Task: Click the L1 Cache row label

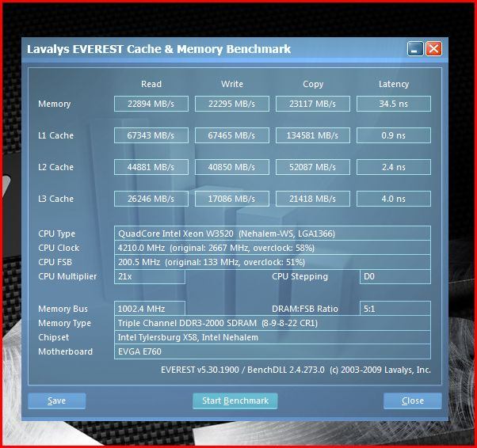Action: click(x=55, y=135)
